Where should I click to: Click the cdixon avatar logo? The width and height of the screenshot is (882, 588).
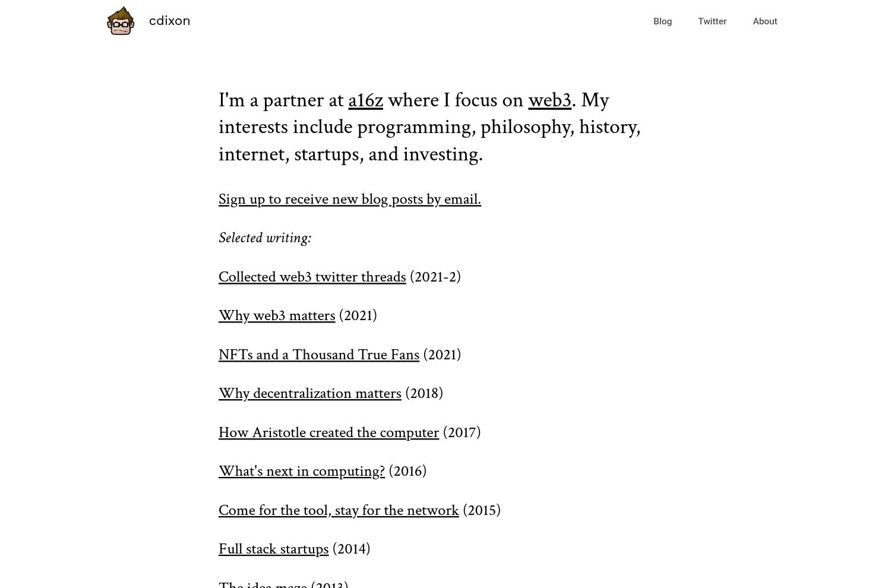pyautogui.click(x=120, y=20)
